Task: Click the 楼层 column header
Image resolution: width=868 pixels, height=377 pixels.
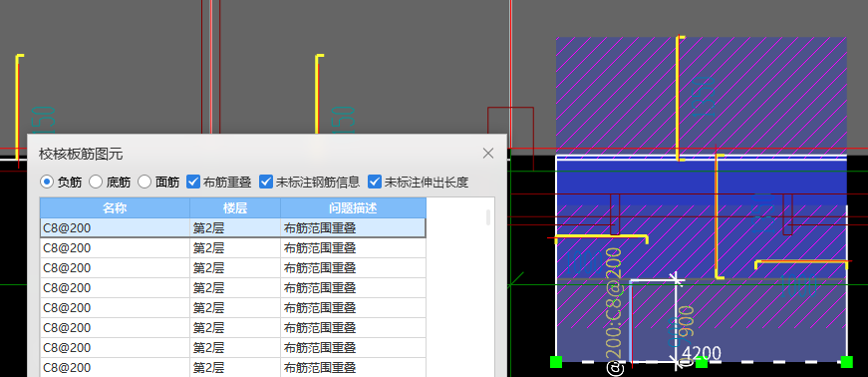Action: click(x=235, y=208)
